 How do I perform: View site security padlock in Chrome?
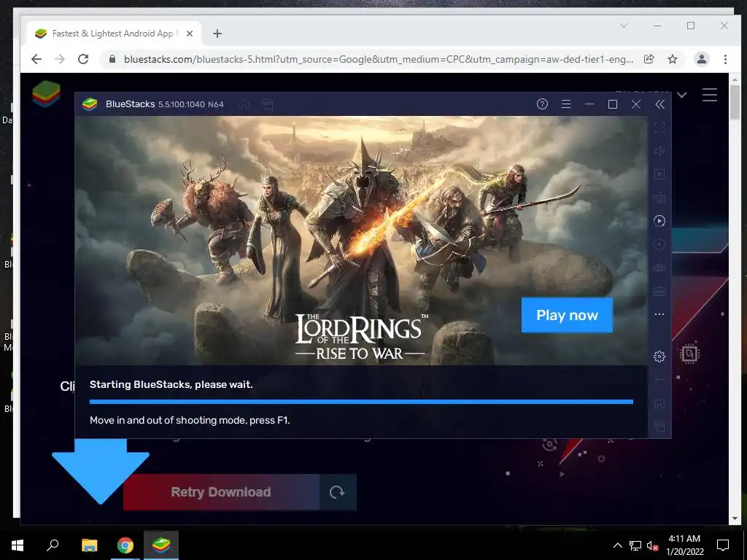112,59
